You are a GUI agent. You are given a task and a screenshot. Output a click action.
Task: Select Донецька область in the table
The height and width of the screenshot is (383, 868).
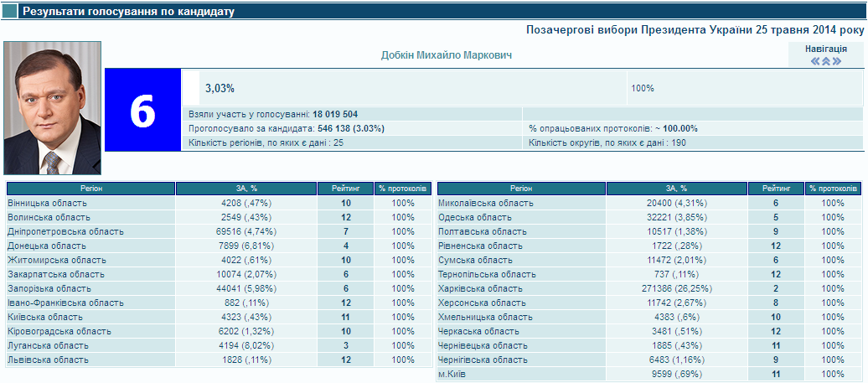[x=46, y=246]
